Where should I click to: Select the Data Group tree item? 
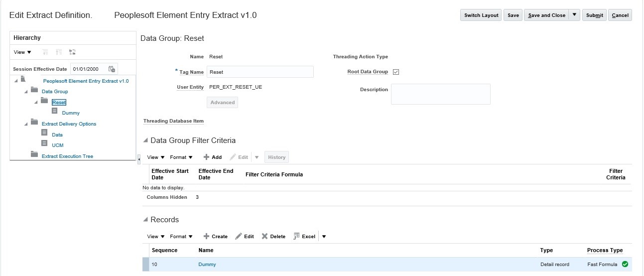tap(55, 92)
